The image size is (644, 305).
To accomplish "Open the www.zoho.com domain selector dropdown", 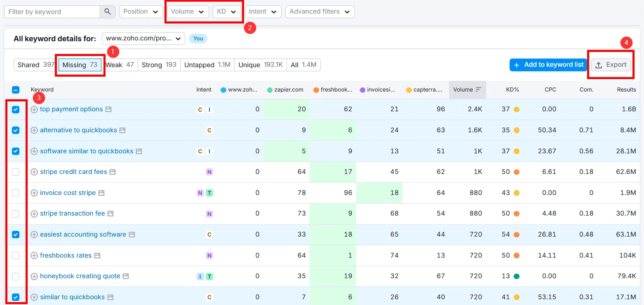I will click(143, 38).
